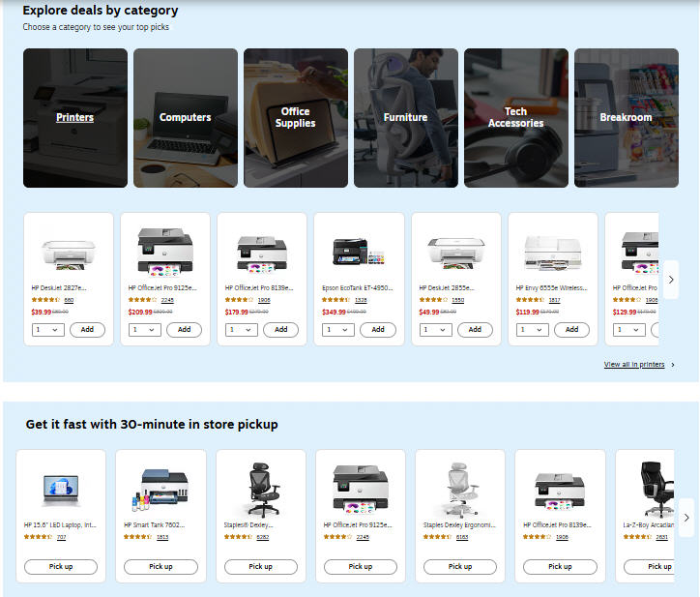Add HP DeskJet 2855e to cart
This screenshot has height=597, width=700.
[x=475, y=329]
